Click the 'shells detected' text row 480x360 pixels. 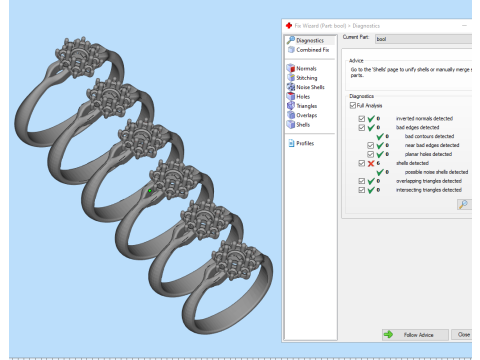point(412,163)
